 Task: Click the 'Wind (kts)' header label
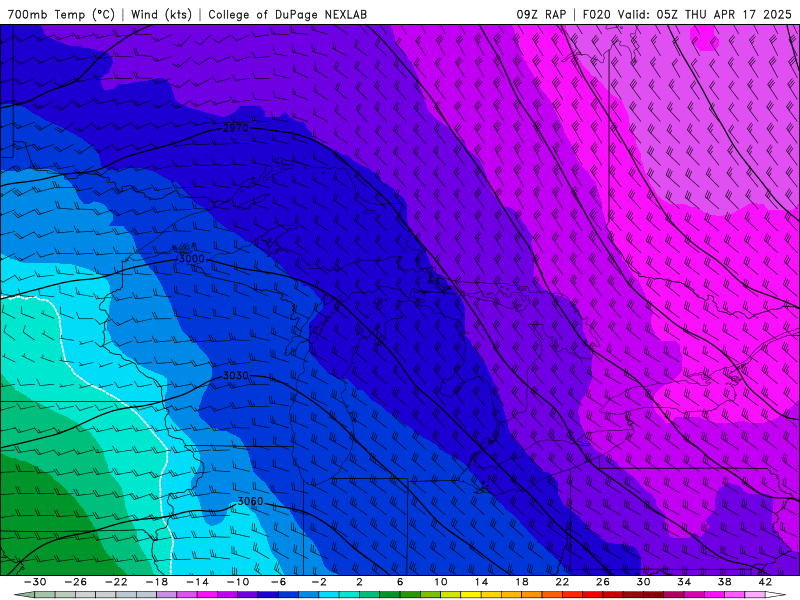(x=161, y=14)
